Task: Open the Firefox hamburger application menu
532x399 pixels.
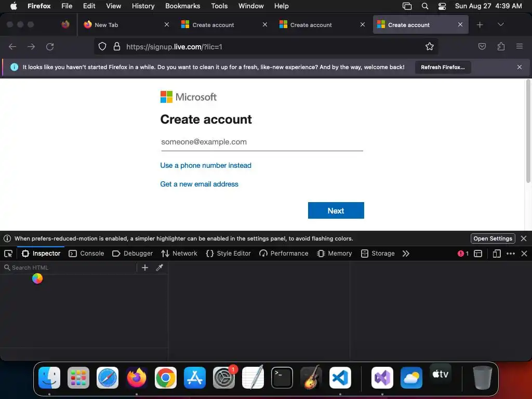Action: click(x=520, y=46)
